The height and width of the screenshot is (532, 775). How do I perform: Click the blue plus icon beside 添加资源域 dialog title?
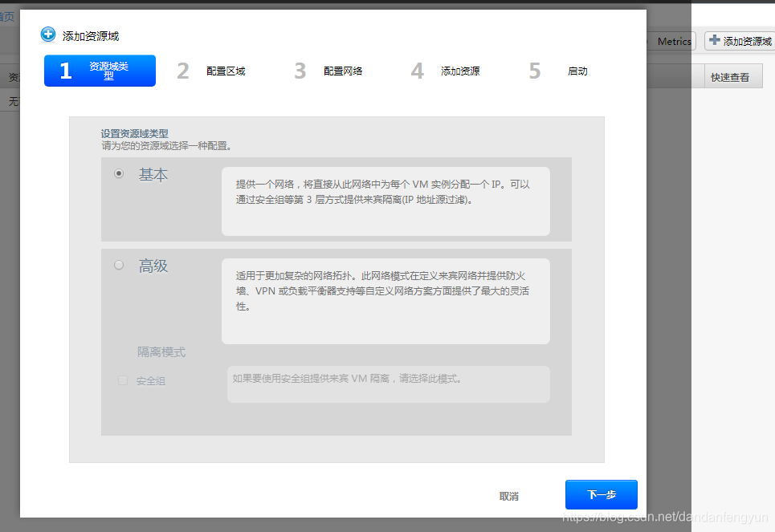pos(47,35)
